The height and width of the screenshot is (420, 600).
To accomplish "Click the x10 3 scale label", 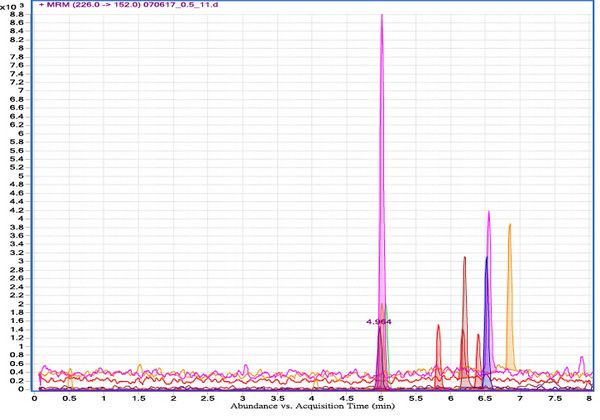I will click(x=12, y=6).
